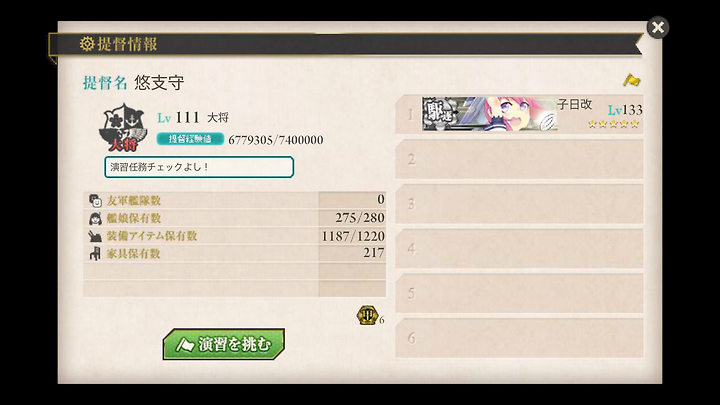Click the 家具保有数 furniture chair icon

click(x=95, y=253)
